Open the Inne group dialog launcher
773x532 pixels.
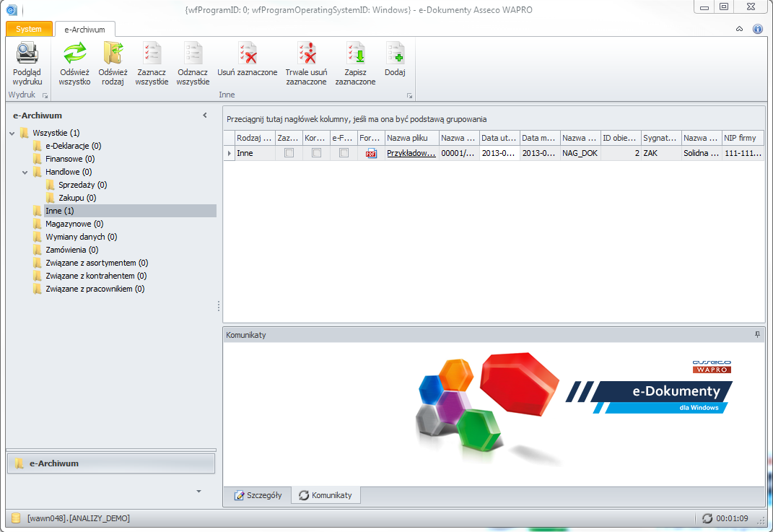409,96
